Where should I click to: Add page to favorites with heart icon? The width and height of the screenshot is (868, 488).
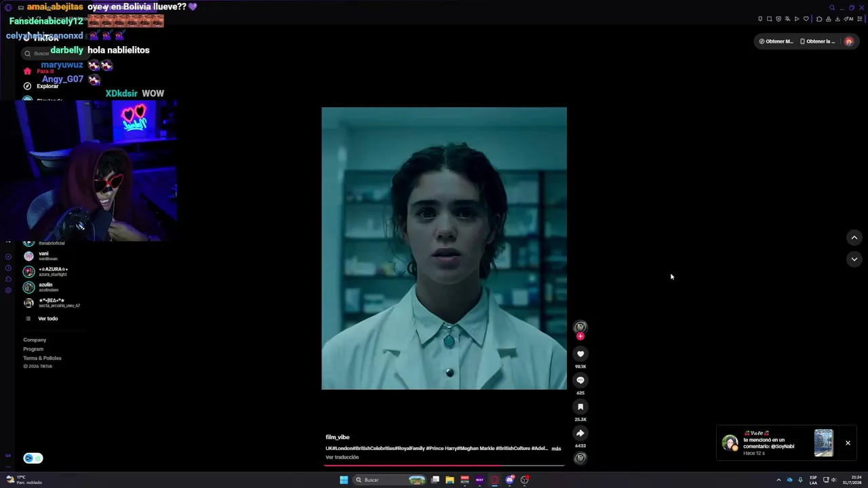(x=806, y=19)
